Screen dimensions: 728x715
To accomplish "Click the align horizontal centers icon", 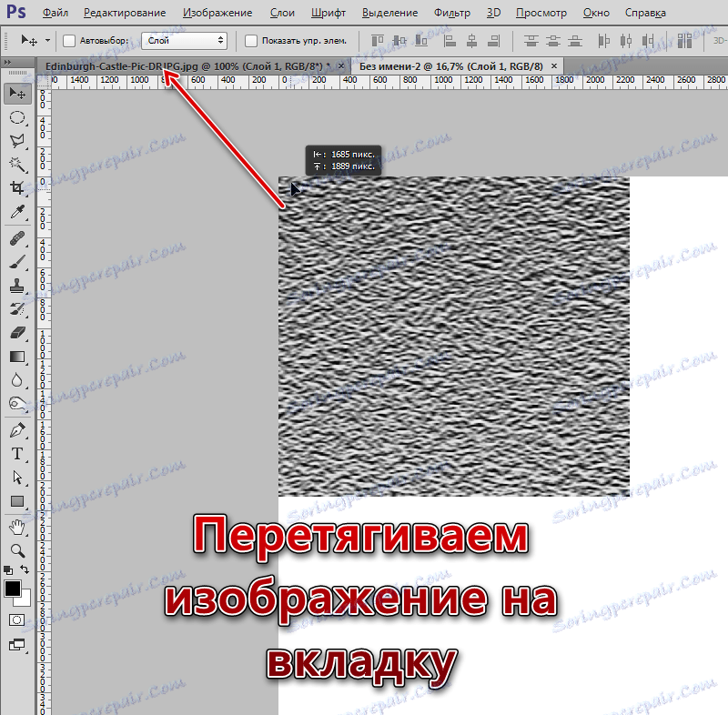I will point(471,41).
